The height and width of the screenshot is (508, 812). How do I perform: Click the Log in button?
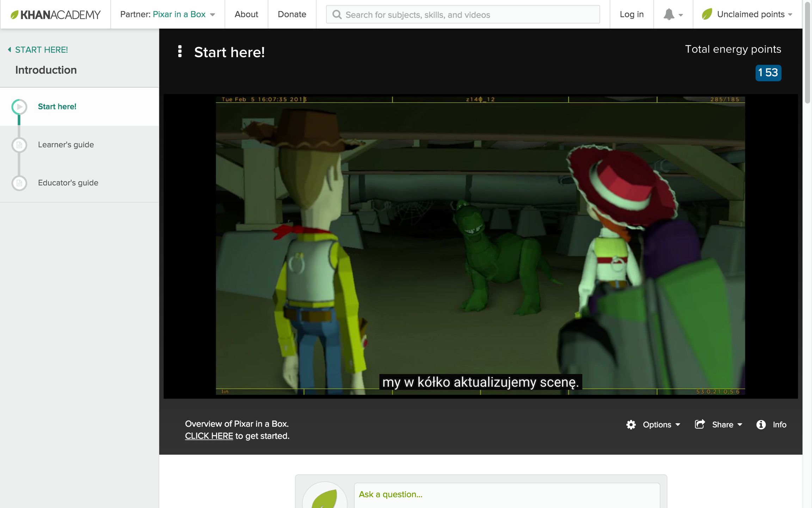[632, 14]
